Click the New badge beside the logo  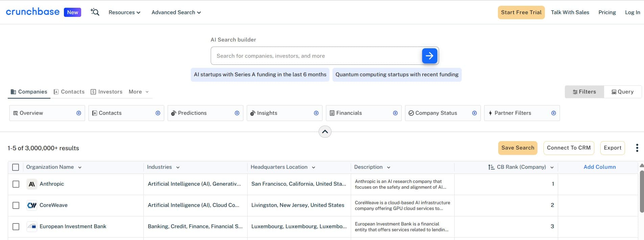click(x=72, y=12)
